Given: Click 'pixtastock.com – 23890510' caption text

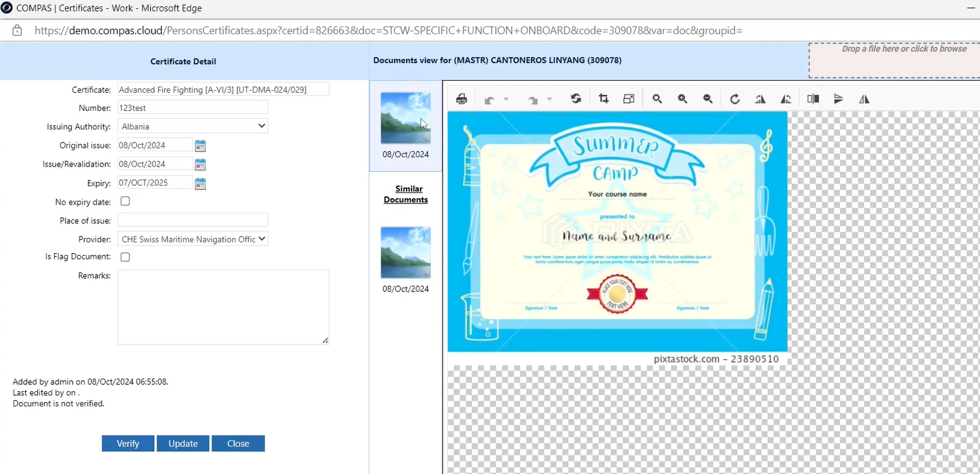Looking at the screenshot, I should 716,359.
